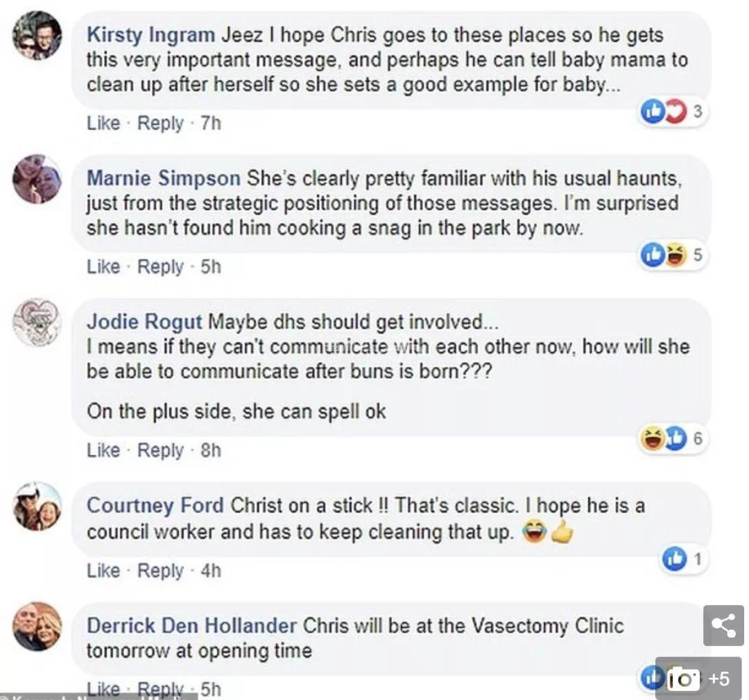
Task: Reply to Courtney Ford's comment
Action: (x=160, y=570)
